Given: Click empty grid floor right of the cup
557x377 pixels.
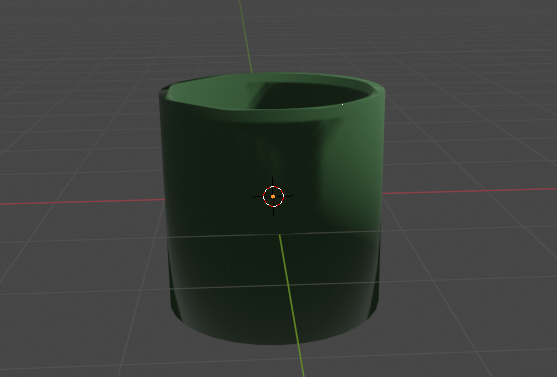Looking at the screenshot, I should click(x=469, y=277).
